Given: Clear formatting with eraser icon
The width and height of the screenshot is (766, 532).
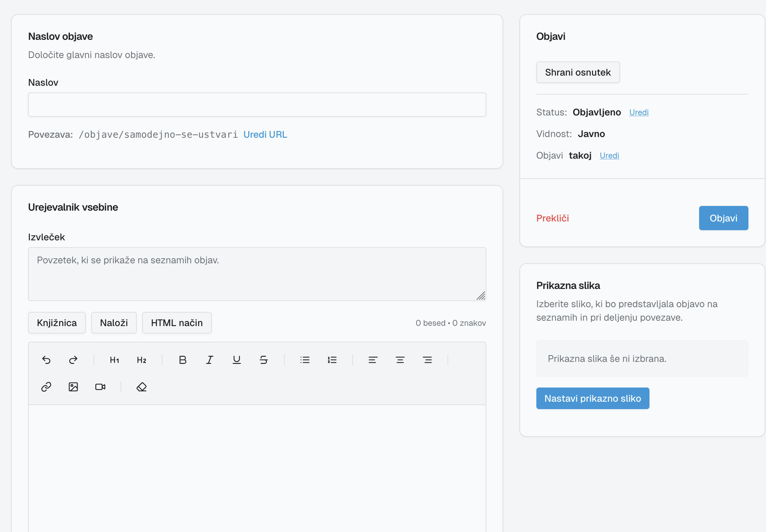Looking at the screenshot, I should point(142,387).
